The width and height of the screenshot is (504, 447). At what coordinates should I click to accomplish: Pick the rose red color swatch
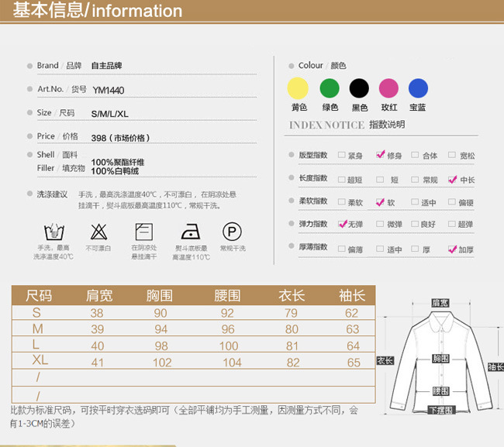(388, 88)
